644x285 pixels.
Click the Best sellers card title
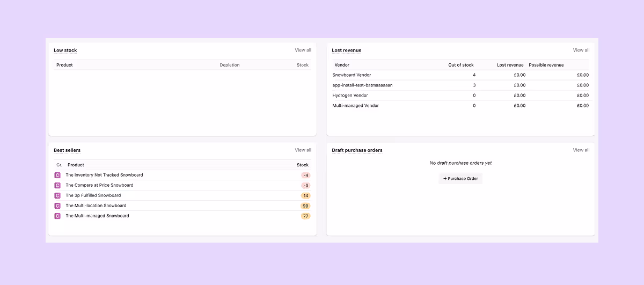point(67,150)
